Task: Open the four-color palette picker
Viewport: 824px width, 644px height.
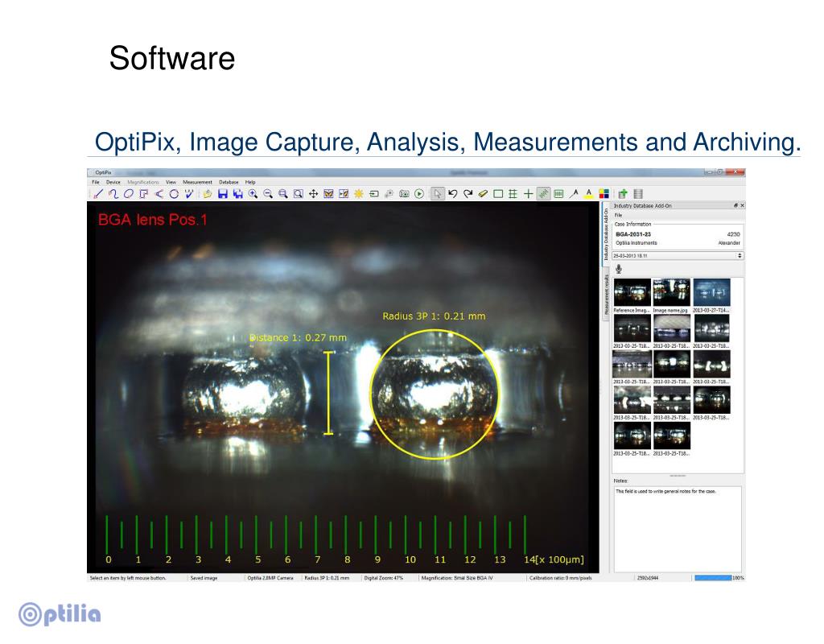Action: 604,194
